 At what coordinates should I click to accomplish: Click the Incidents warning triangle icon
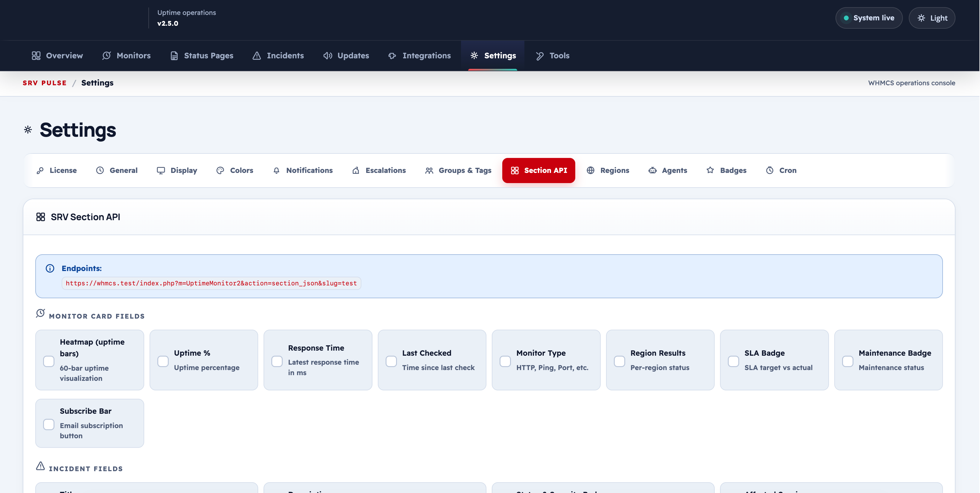(257, 56)
